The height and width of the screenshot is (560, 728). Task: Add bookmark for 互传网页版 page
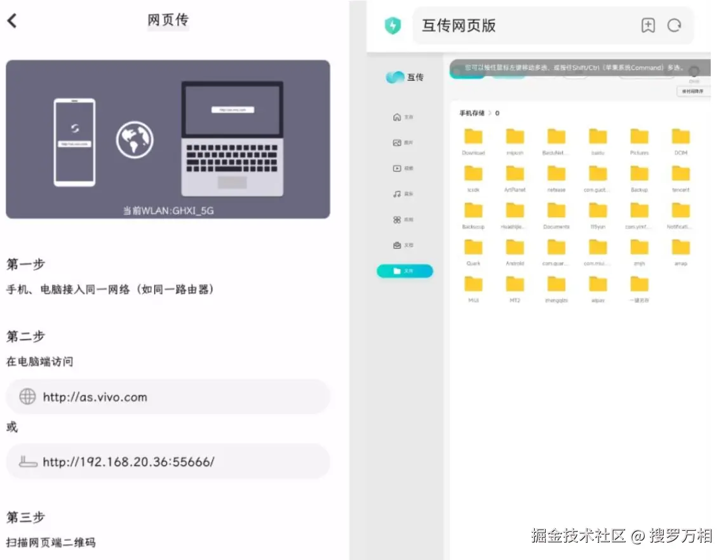pos(648,25)
